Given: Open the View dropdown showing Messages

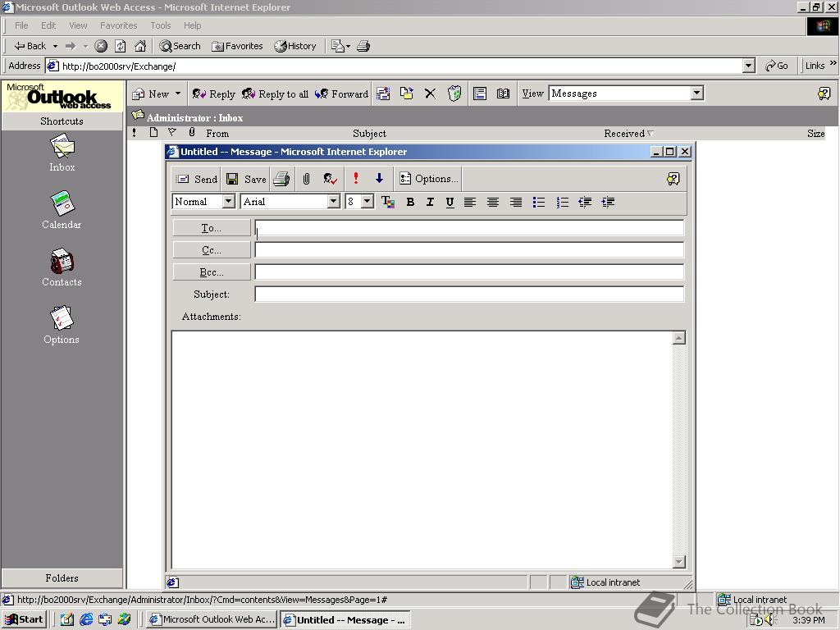Looking at the screenshot, I should [696, 94].
